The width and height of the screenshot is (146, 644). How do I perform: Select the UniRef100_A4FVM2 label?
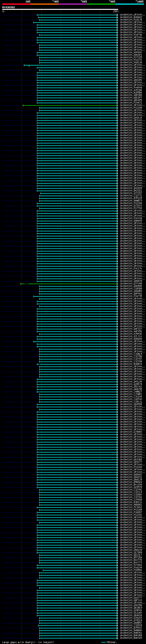[x=131, y=331]
